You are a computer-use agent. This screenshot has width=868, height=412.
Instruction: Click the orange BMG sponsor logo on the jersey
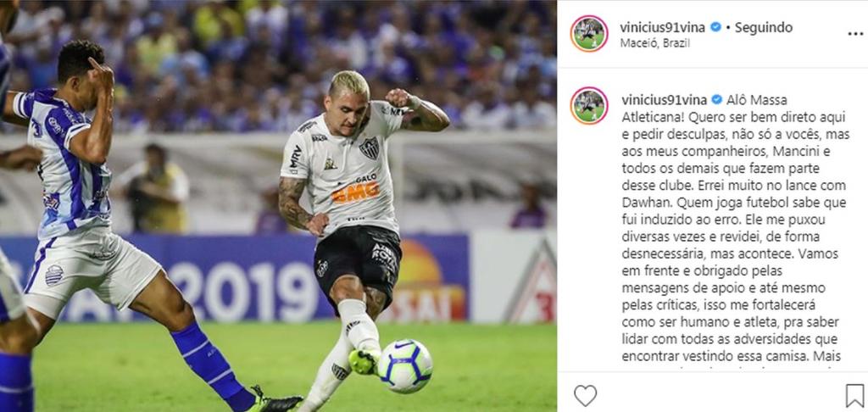point(355,192)
